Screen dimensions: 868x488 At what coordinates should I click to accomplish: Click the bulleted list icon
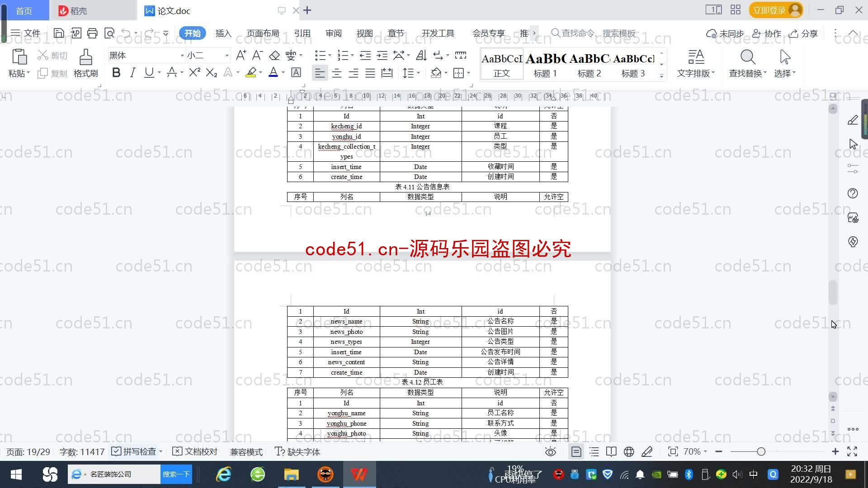pyautogui.click(x=320, y=55)
